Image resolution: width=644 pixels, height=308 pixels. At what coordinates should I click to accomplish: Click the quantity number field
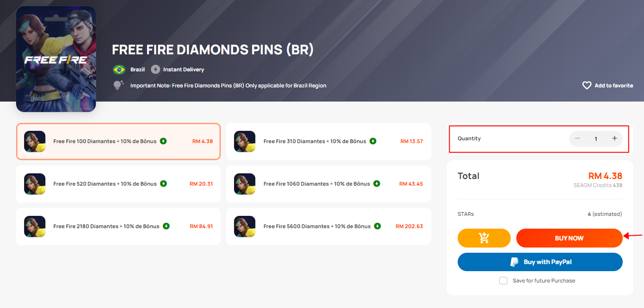coord(596,138)
